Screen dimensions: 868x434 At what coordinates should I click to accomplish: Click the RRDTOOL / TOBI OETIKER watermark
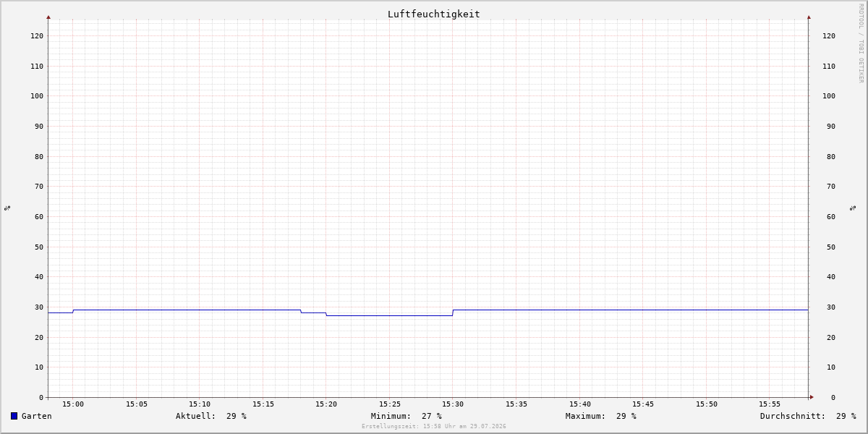(861, 43)
